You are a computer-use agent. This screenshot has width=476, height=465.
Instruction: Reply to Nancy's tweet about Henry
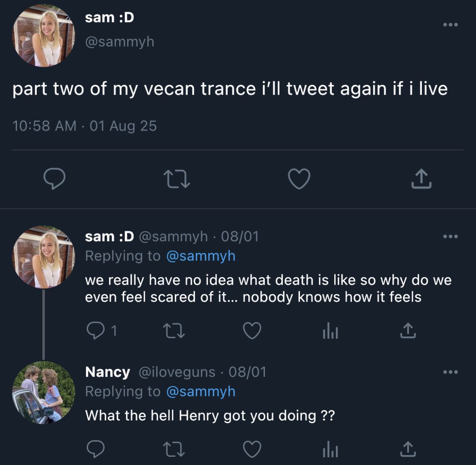(96, 449)
